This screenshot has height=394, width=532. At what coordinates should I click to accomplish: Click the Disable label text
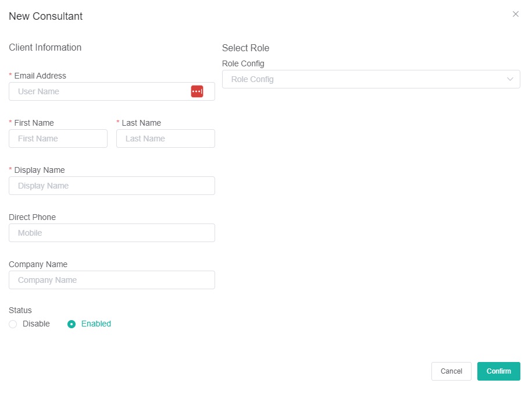36,324
